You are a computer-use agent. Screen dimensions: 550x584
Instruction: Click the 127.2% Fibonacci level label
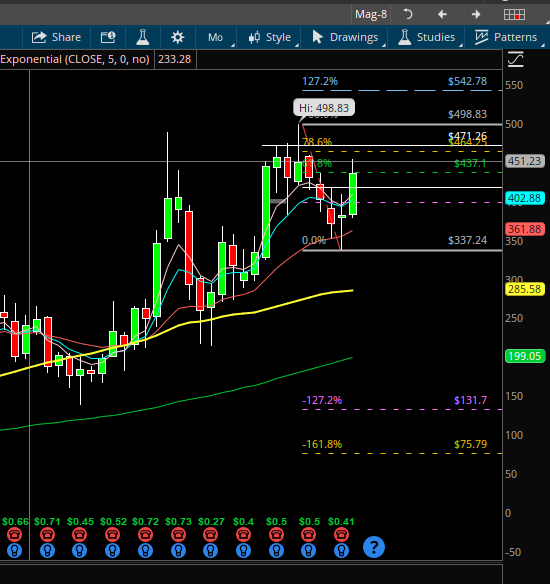[x=320, y=81]
